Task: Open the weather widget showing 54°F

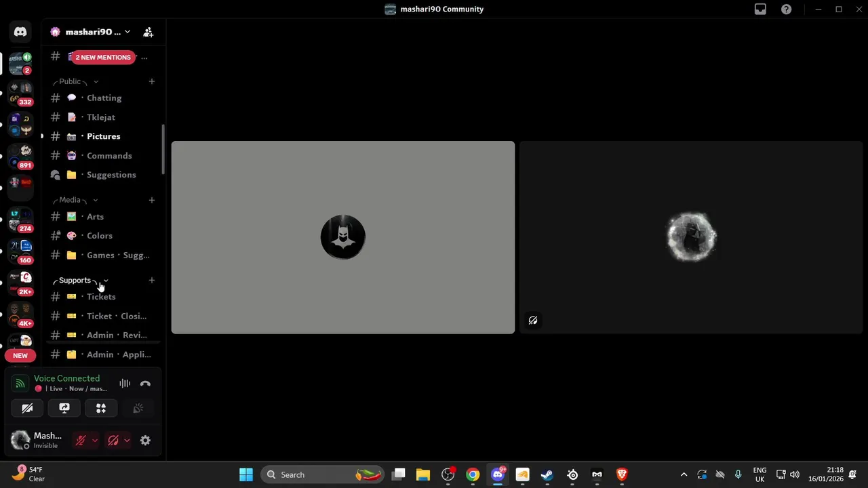Action: click(28, 474)
